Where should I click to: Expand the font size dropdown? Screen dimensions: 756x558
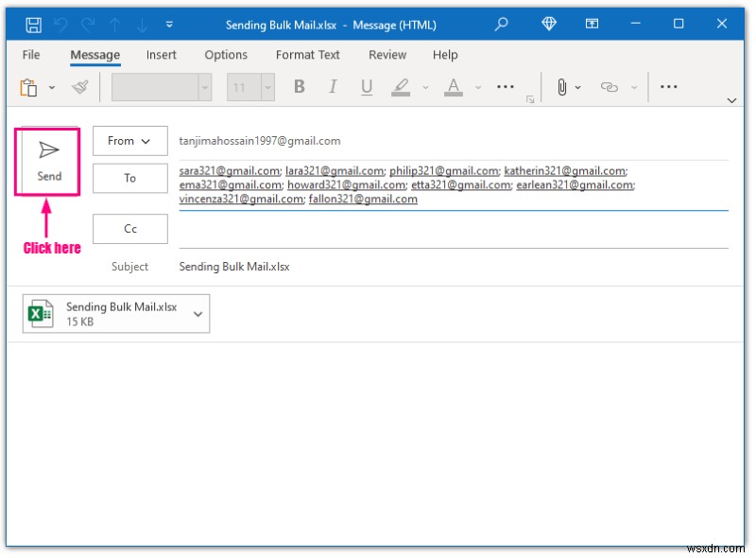267,87
